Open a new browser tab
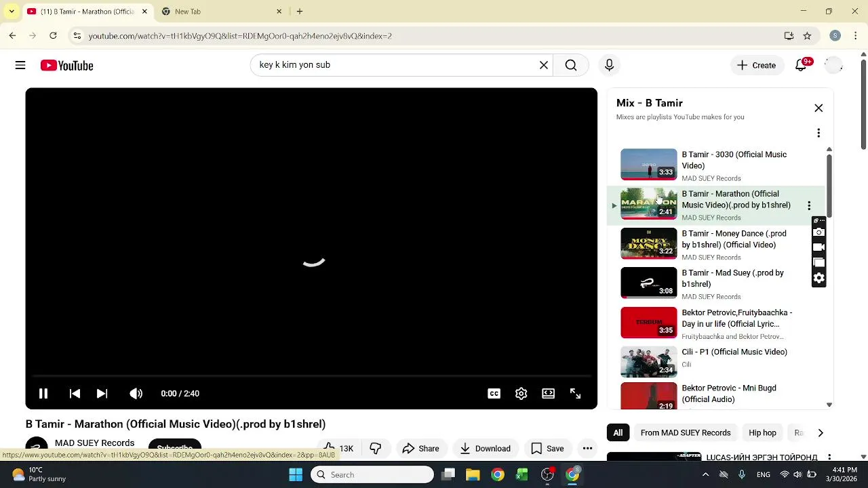The height and width of the screenshot is (488, 868). [300, 12]
